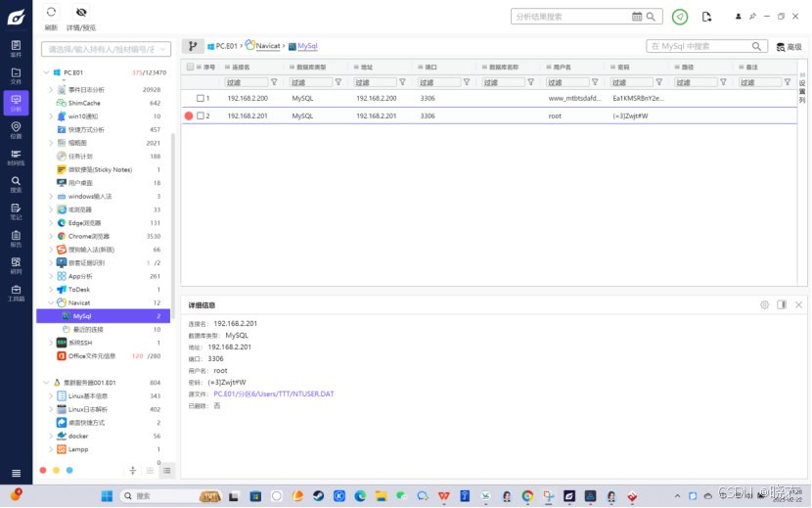Screen dimensions: 812x508
Task: Select the MySql item under Navicat
Action: (x=103, y=316)
